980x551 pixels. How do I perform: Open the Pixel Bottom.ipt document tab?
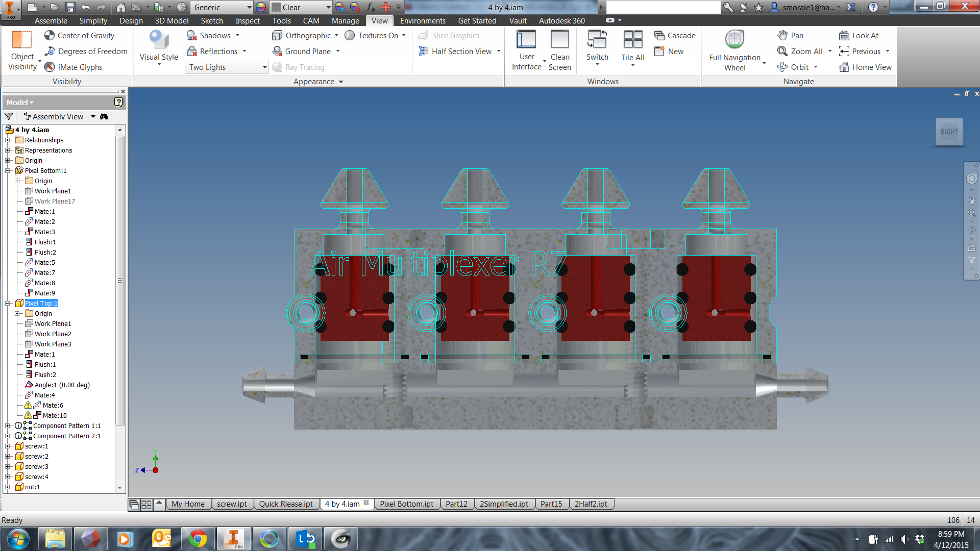[406, 504]
